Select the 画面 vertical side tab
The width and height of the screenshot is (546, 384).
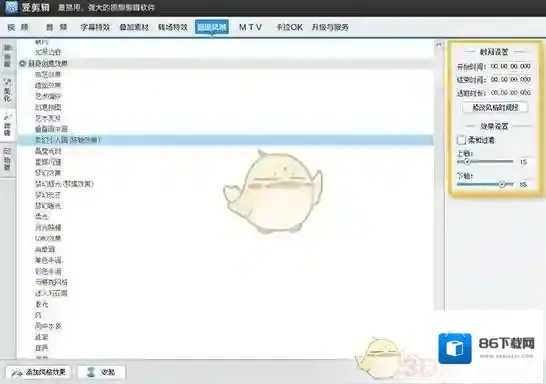pyautogui.click(x=7, y=56)
